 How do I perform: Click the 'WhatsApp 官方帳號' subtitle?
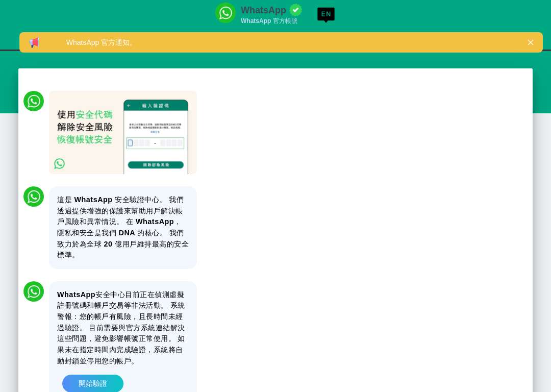tap(269, 21)
